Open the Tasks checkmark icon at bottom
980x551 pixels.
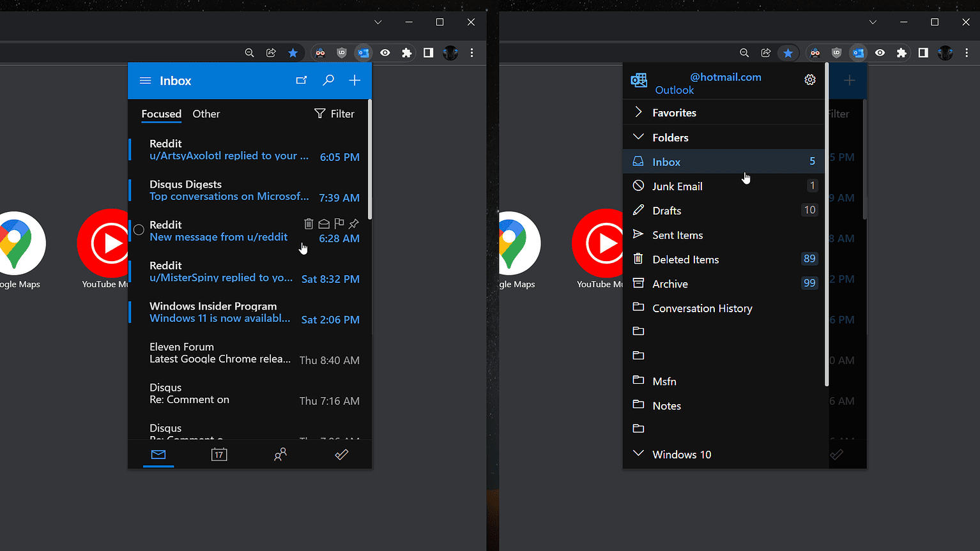(341, 454)
